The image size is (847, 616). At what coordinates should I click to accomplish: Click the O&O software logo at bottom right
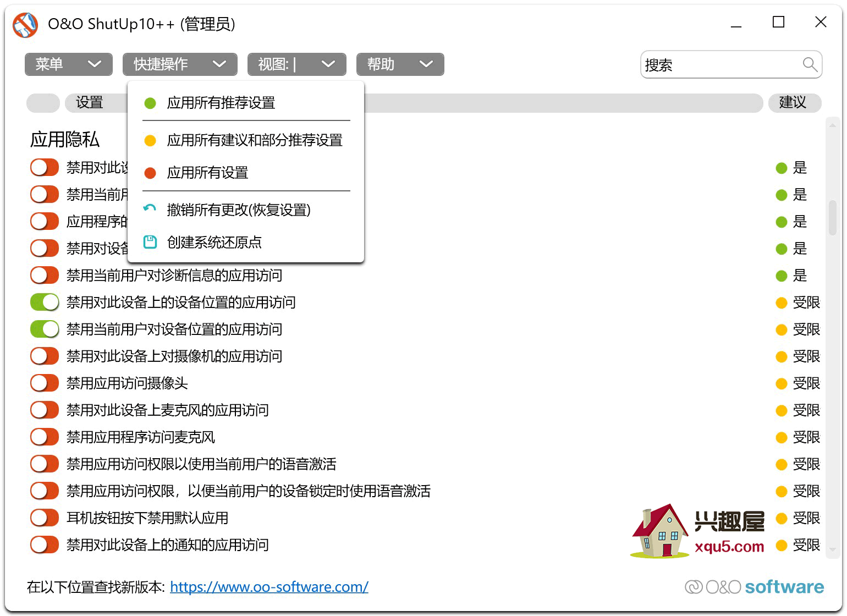point(754,587)
